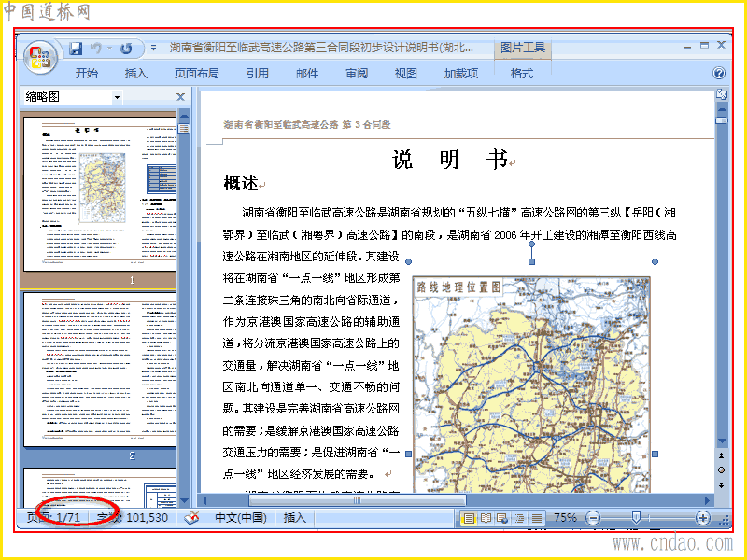The height and width of the screenshot is (560, 747).
Task: Click the zoom slider handle
Action: coord(635,518)
